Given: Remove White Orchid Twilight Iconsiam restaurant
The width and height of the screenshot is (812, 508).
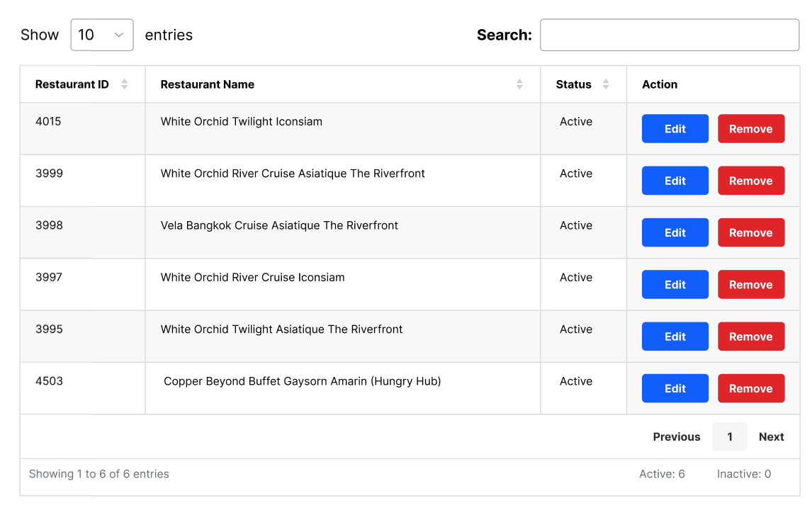Looking at the screenshot, I should coord(750,129).
